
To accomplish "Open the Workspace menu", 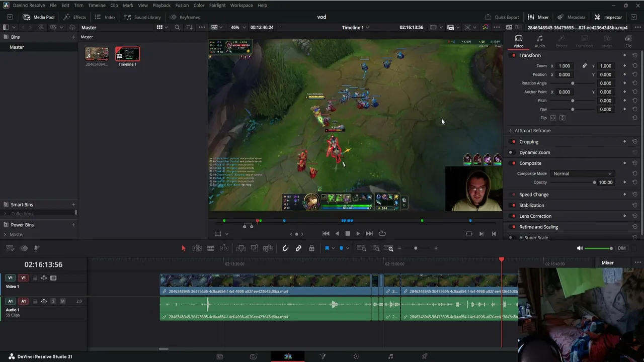I will [x=242, y=5].
